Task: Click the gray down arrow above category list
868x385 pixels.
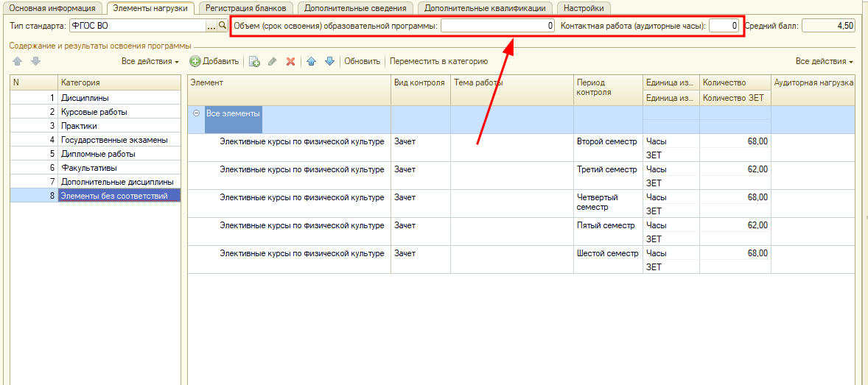Action: tap(35, 61)
